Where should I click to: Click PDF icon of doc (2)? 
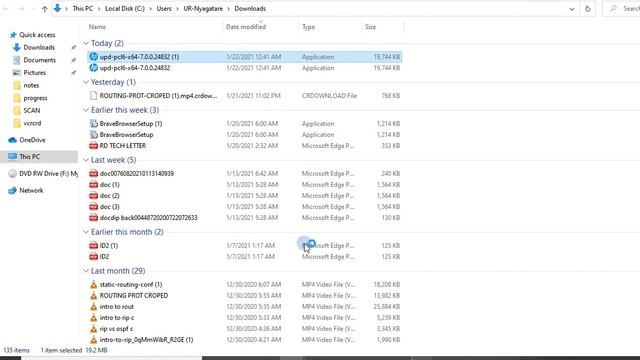click(93, 196)
